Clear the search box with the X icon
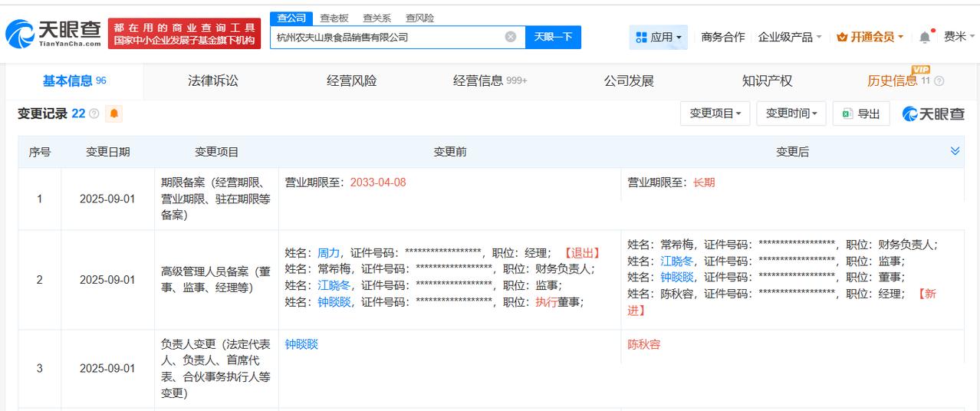 (511, 37)
